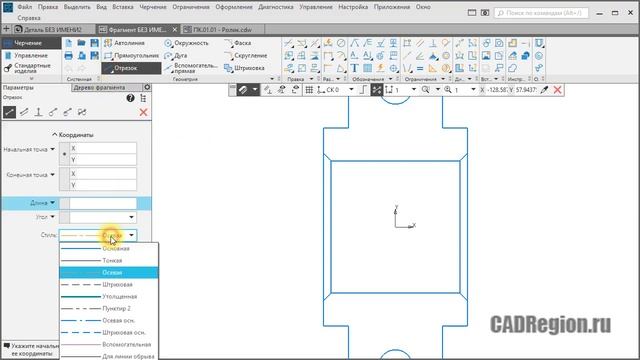Open the Оформление menu
Image resolution: width=640 pixels, height=360 pixels.
click(234, 7)
